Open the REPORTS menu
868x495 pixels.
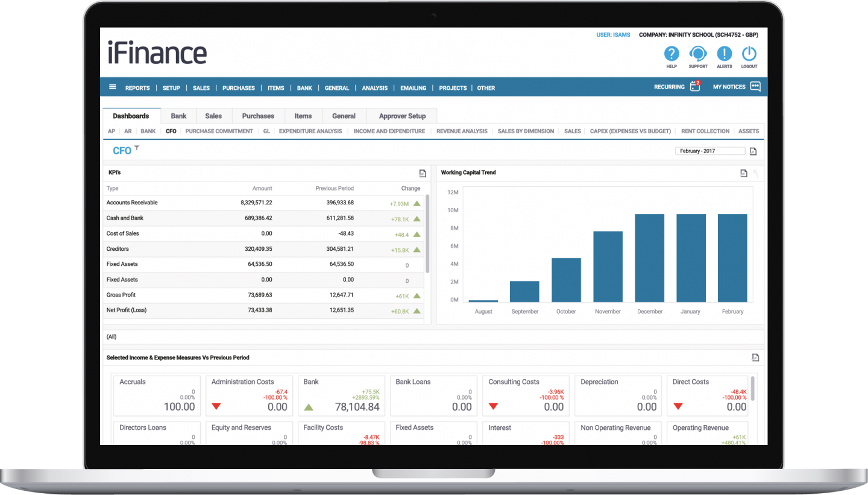point(137,88)
